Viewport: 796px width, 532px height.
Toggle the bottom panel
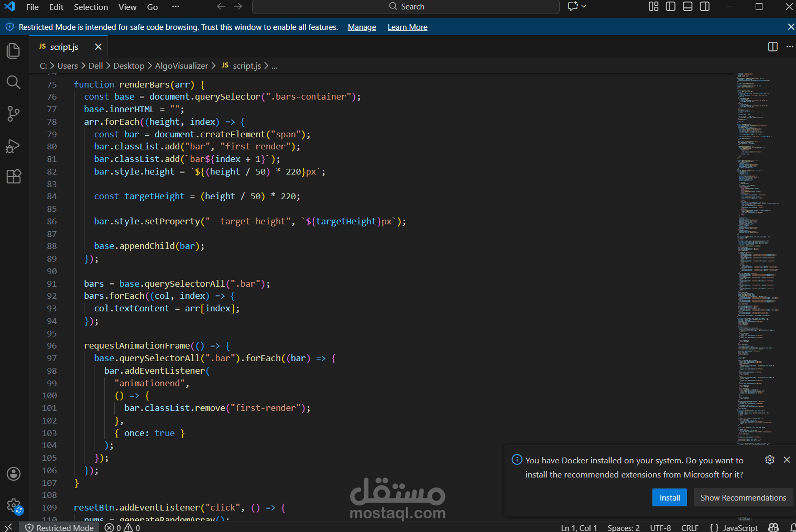click(688, 6)
